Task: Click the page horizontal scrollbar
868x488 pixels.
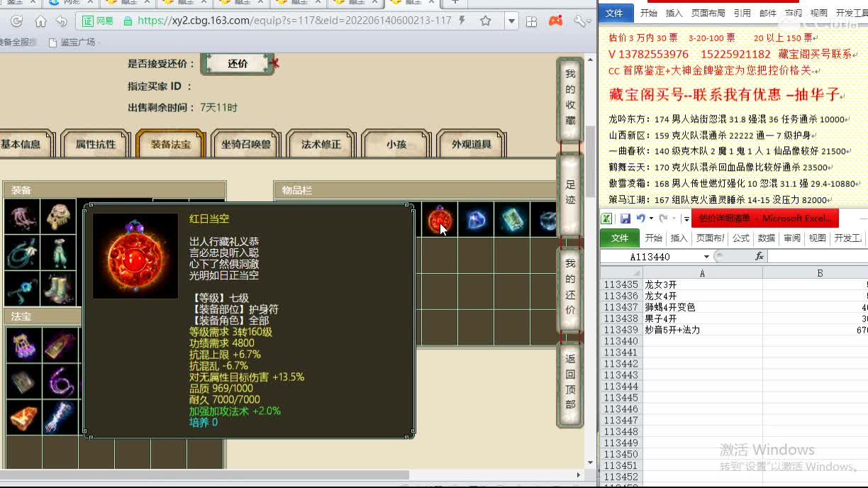Action: (x=206, y=475)
